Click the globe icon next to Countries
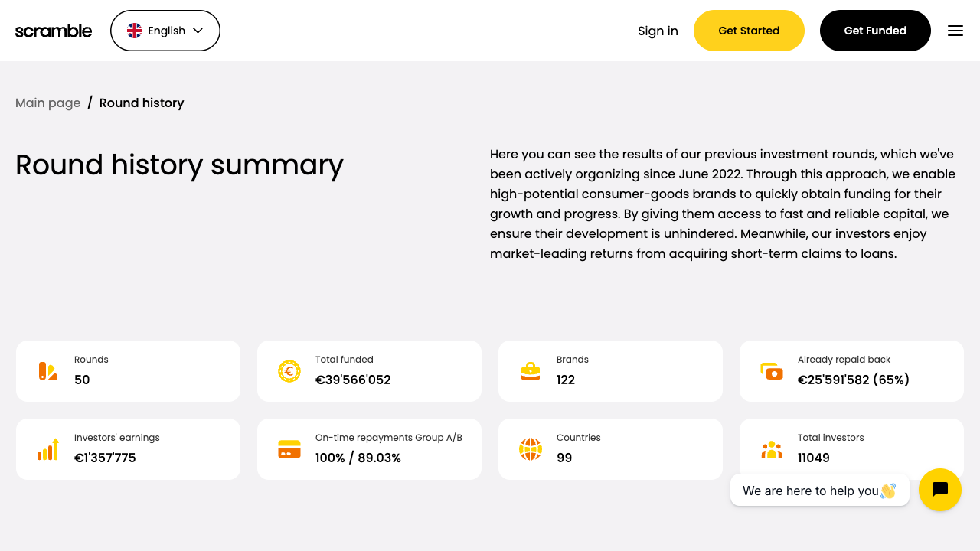The height and width of the screenshot is (551, 980). point(531,449)
